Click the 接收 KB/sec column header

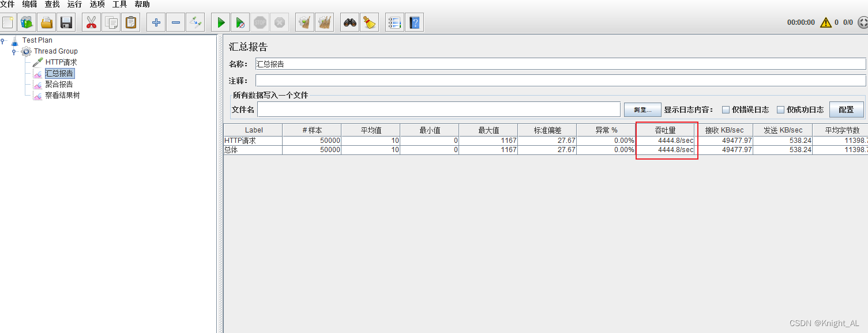[724, 130]
